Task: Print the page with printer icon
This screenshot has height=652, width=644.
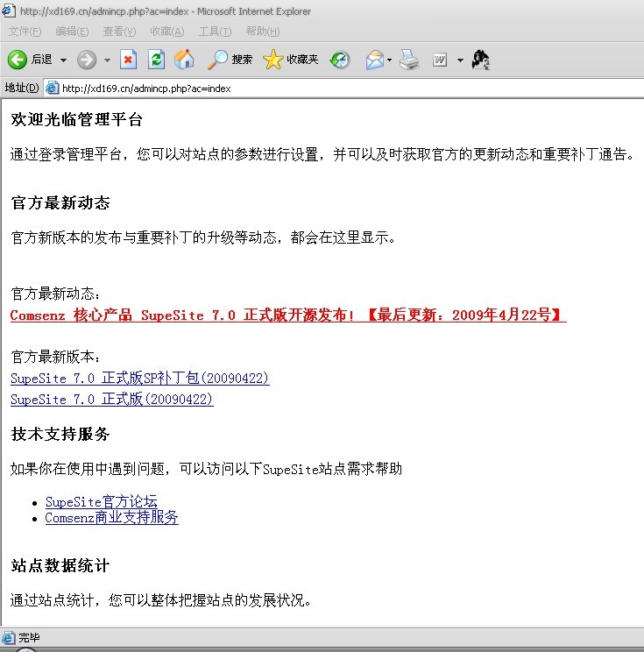Action: pos(409,60)
